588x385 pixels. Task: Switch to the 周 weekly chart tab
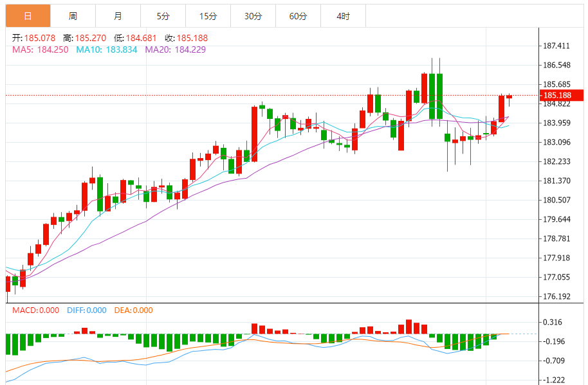73,16
